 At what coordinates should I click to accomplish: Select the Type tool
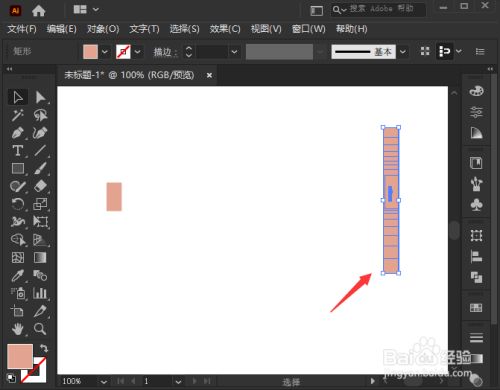(17, 151)
